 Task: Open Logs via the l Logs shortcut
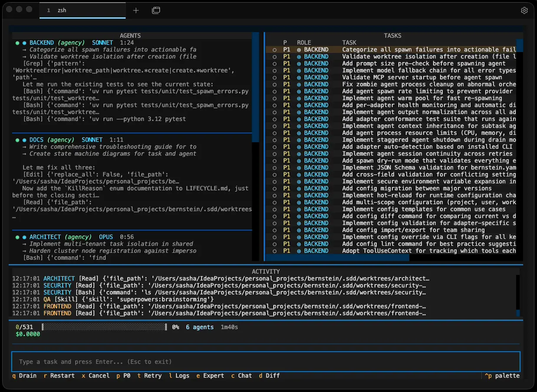coord(179,376)
